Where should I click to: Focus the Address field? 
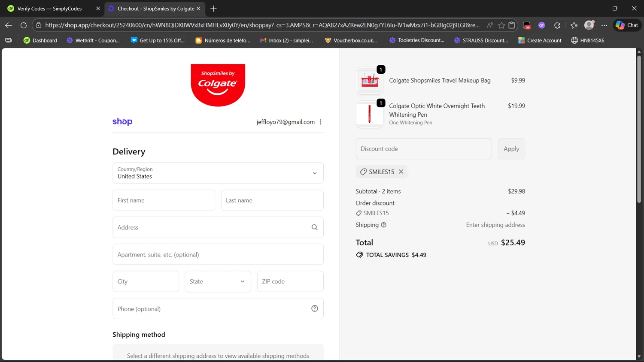point(218,227)
